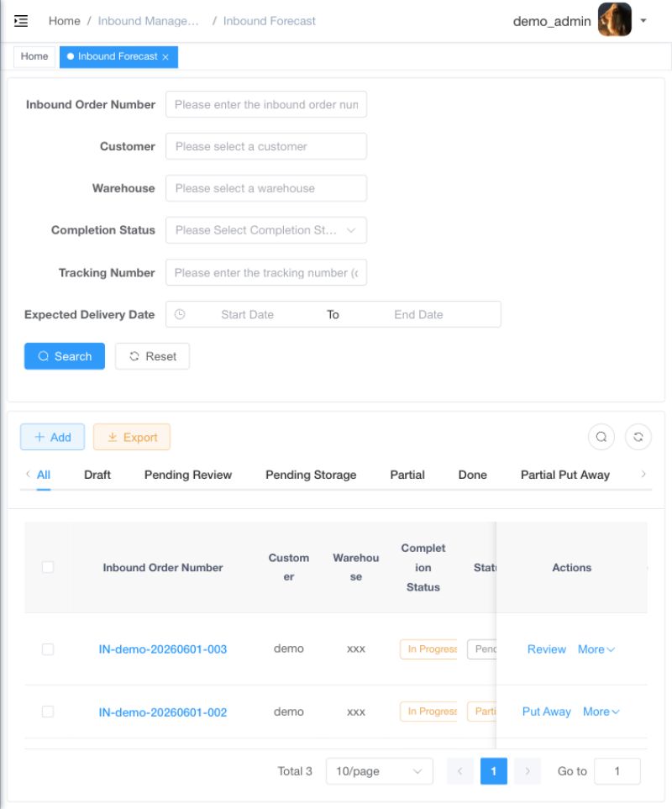This screenshot has width=672, height=809.
Task: Focus the Tracking Number input
Action: [x=266, y=272]
